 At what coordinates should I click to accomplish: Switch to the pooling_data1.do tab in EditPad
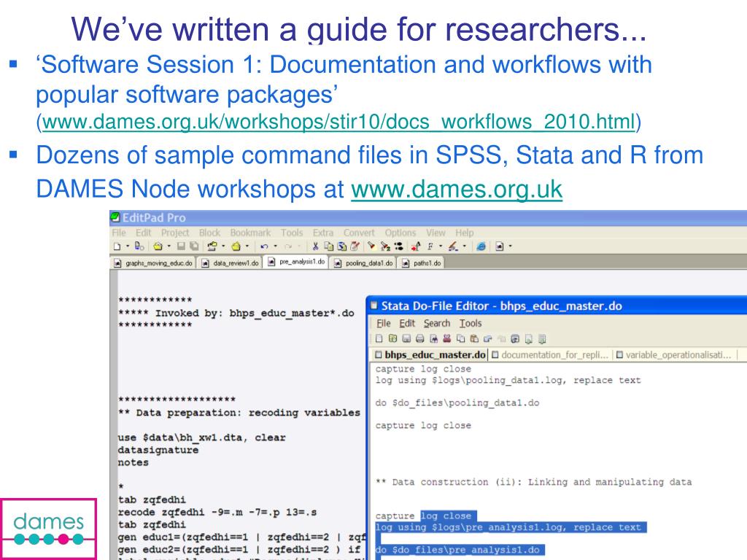pyautogui.click(x=363, y=262)
